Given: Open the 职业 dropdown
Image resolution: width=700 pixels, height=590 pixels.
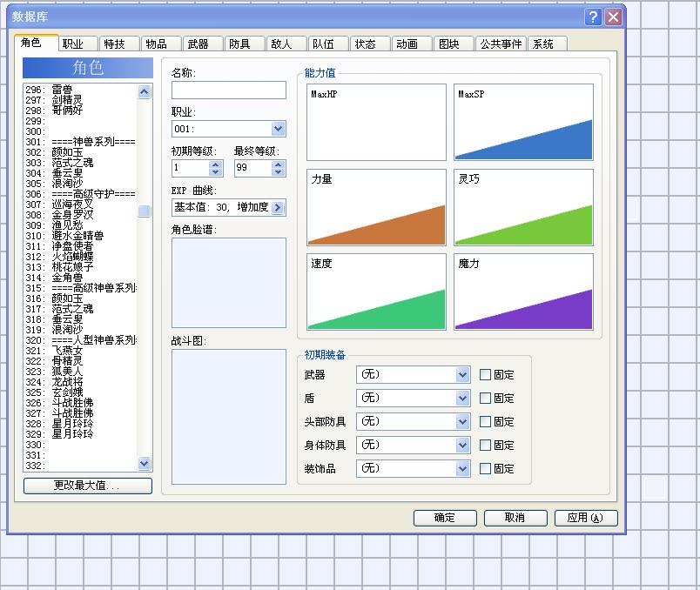Looking at the screenshot, I should (x=278, y=129).
